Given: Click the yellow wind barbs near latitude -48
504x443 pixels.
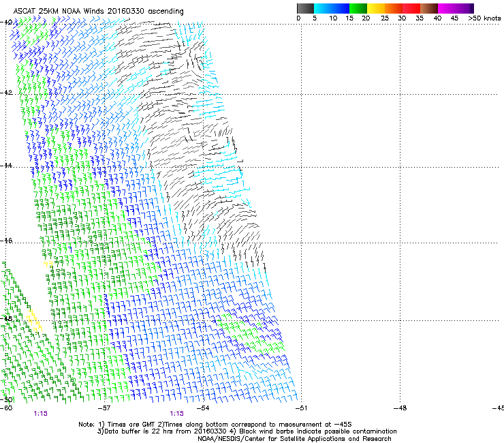Looking at the screenshot, I should click(x=34, y=321).
